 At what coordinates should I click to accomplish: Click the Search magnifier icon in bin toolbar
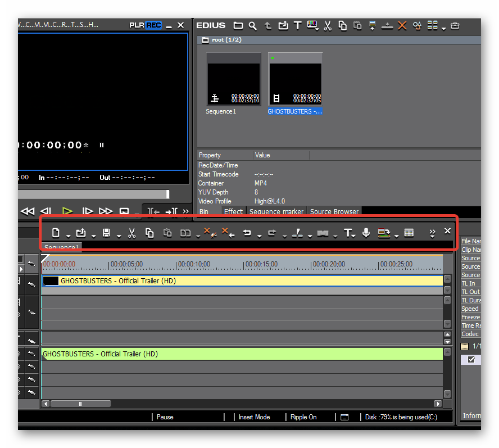pos(253,25)
